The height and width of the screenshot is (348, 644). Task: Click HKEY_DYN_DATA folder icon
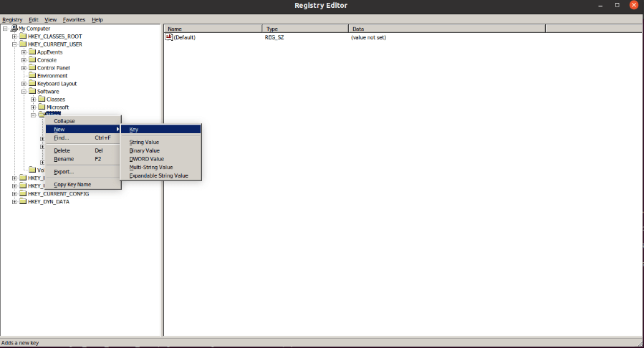click(x=23, y=201)
